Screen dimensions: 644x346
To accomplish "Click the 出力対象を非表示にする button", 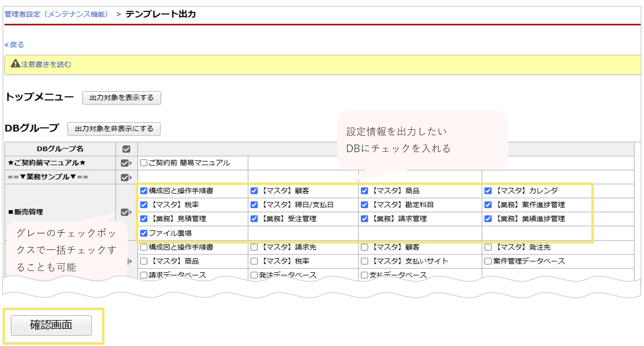I will (x=114, y=129).
